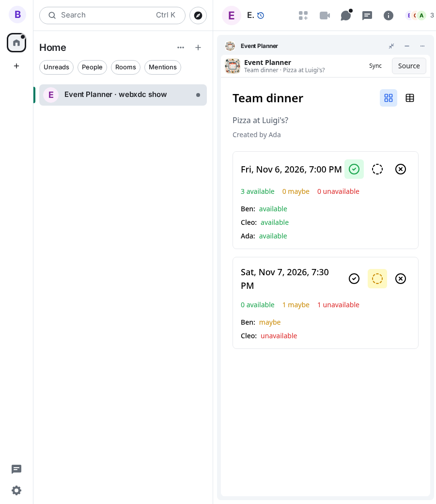Mark Fri, Nov 6 as available
This screenshot has width=436, height=504.
click(x=354, y=169)
